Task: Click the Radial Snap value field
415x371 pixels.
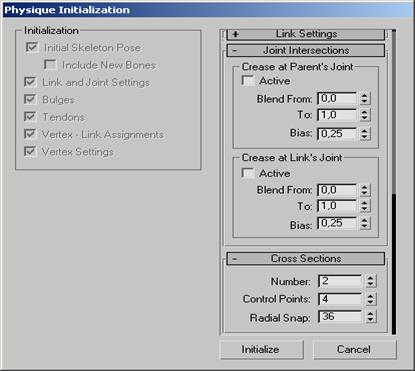Action: click(x=340, y=316)
